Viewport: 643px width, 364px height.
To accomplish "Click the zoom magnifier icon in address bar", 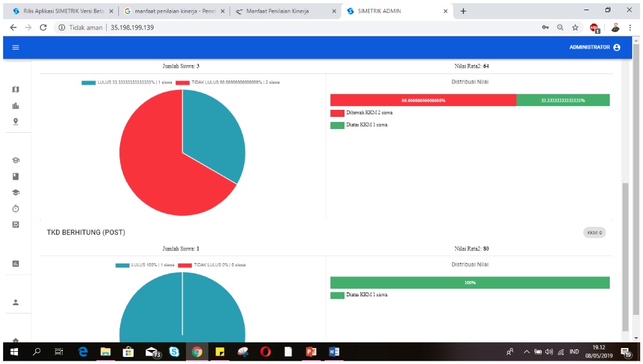I will pyautogui.click(x=560, y=27).
